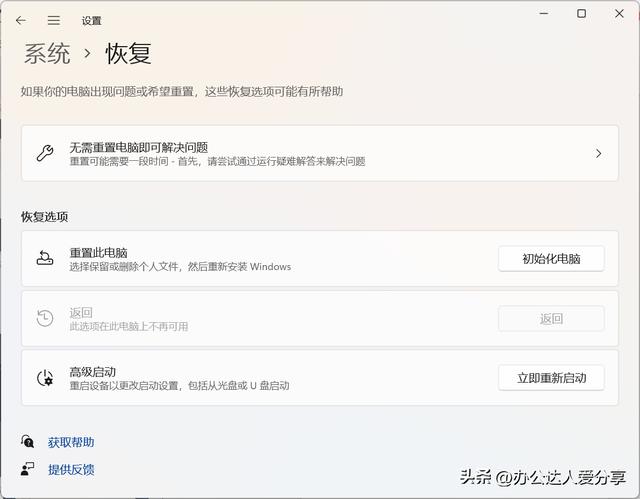Click the disabled 返回 button
The width and height of the screenshot is (640, 499).
click(x=551, y=318)
